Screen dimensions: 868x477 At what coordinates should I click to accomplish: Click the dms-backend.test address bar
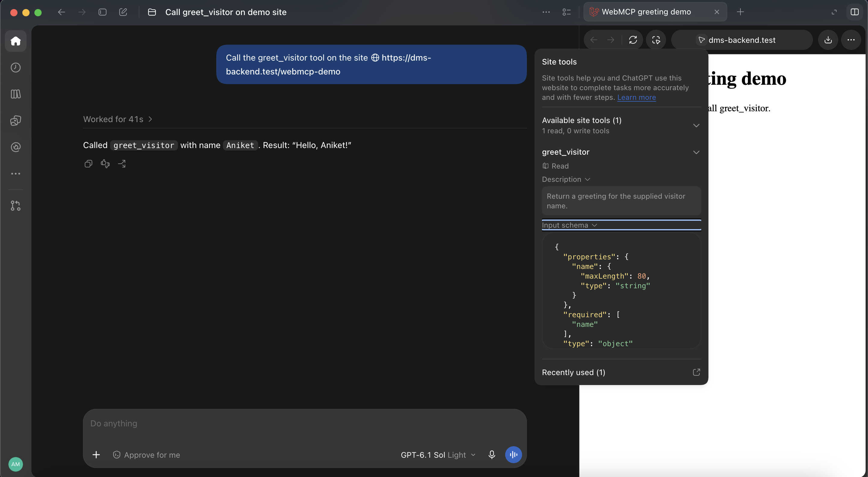pos(742,40)
